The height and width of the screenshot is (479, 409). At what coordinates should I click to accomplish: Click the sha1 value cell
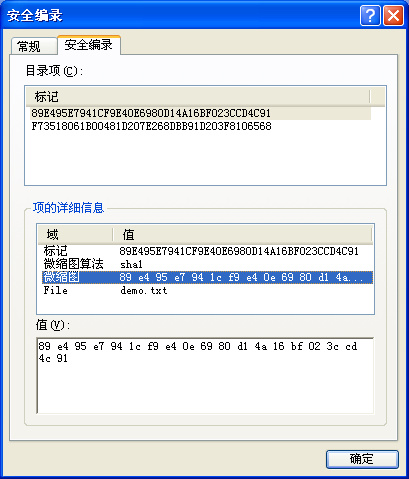tap(131, 264)
